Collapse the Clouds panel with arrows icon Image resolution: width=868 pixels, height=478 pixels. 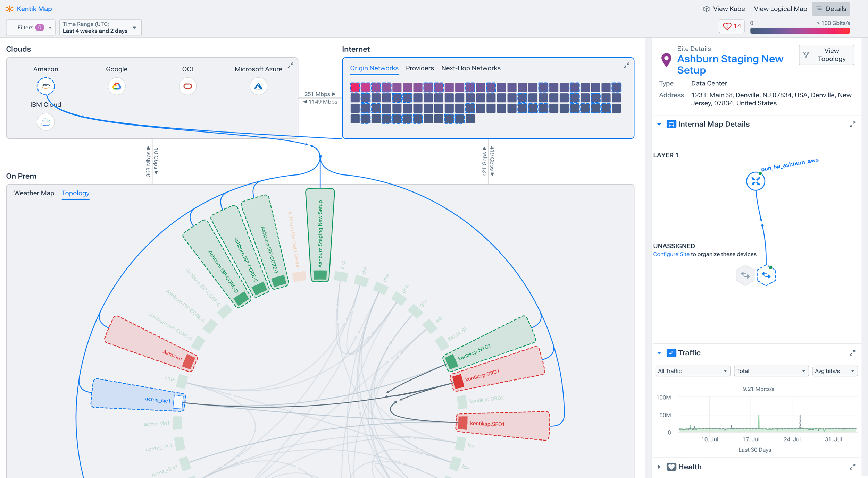290,65
